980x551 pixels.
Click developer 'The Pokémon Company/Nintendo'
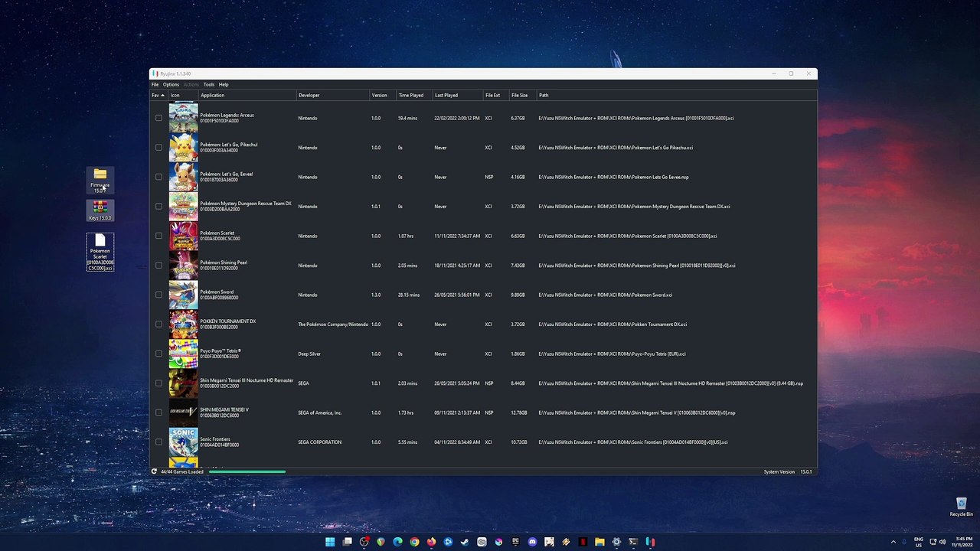tap(333, 324)
